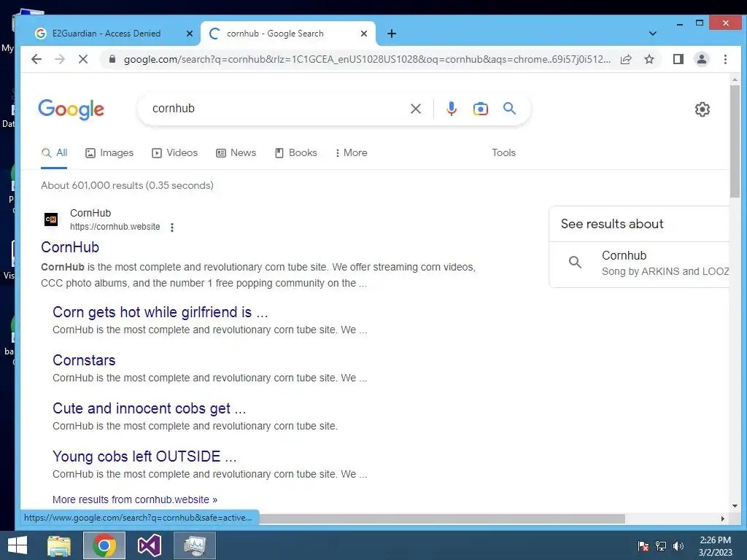Expand the More search filters menu
The image size is (747, 560).
coord(351,153)
